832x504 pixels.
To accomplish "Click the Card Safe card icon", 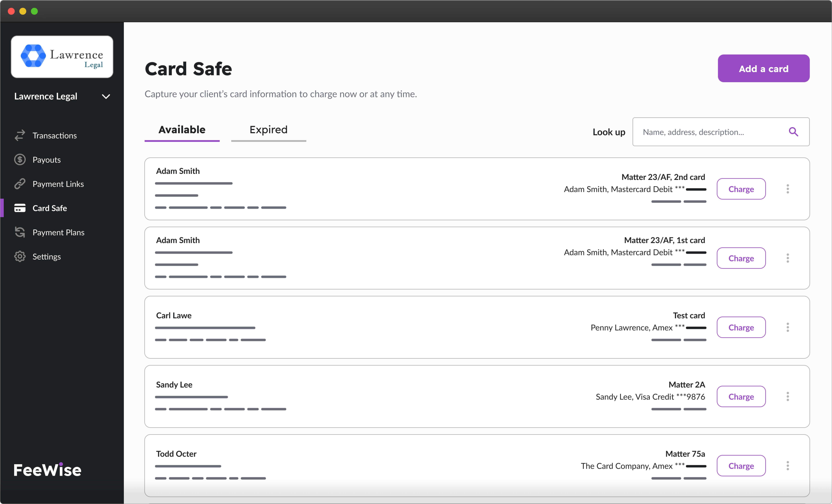I will 20,208.
